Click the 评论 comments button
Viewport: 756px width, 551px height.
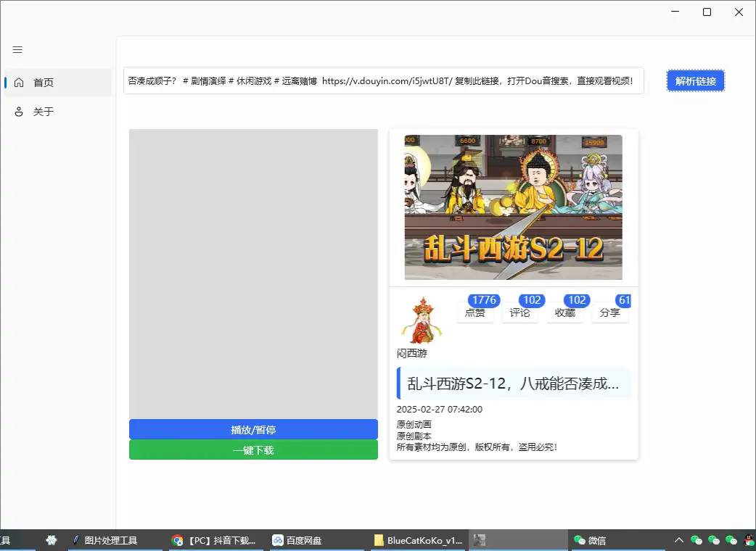[x=520, y=312]
